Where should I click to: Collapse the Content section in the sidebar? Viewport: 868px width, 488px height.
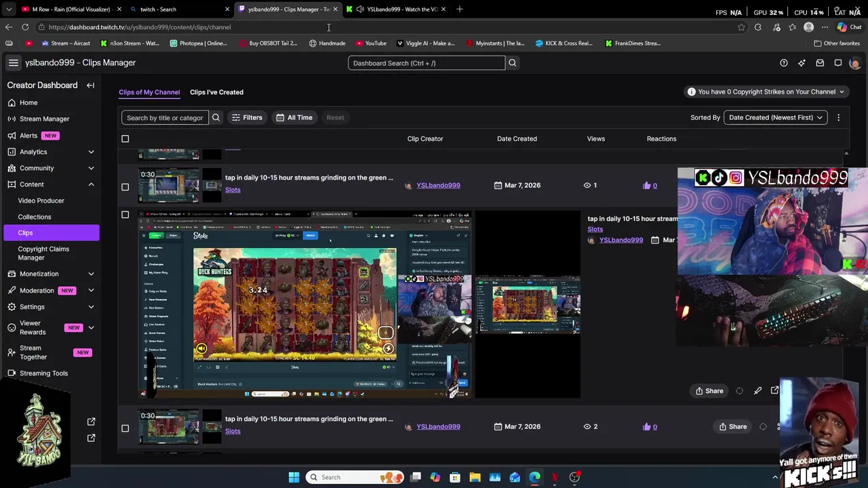(91, 184)
